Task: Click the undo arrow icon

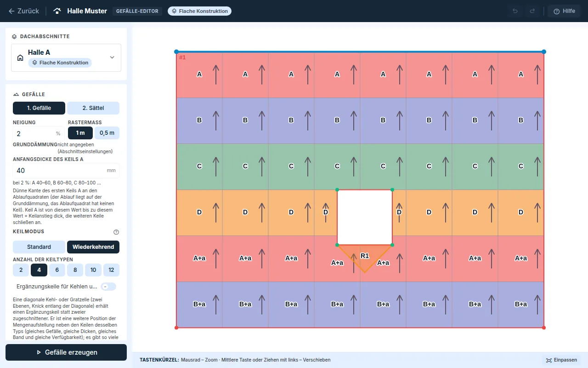Action: [x=515, y=11]
